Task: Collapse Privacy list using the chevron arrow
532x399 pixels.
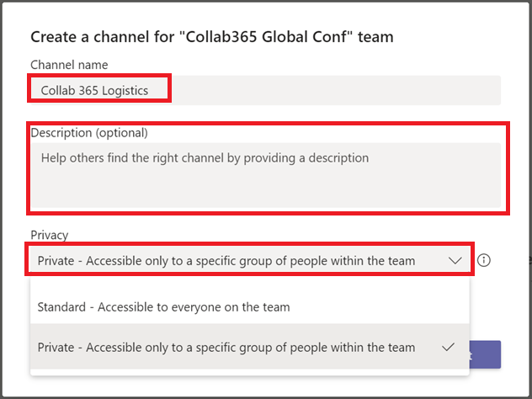Action: pos(455,261)
